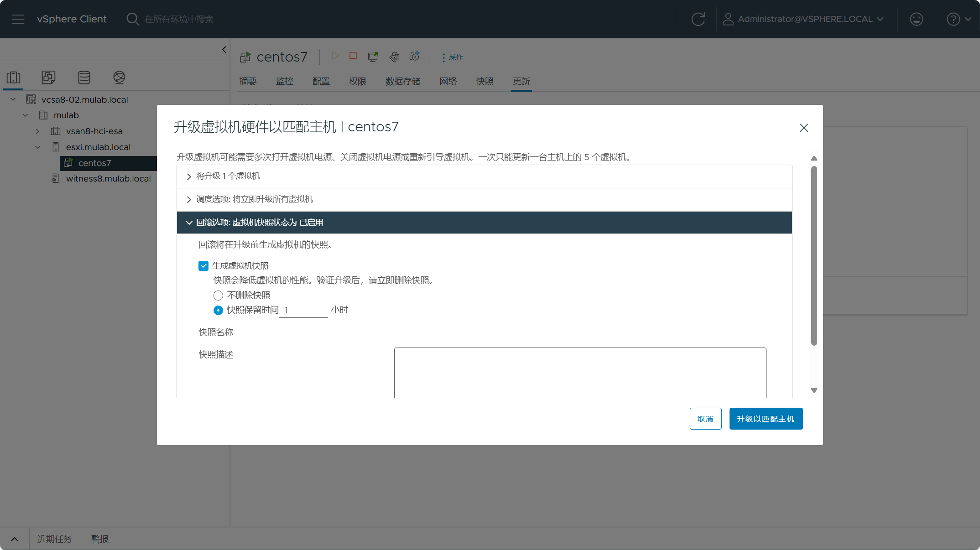Click the user account avatar icon
980x550 pixels.
click(x=728, y=19)
